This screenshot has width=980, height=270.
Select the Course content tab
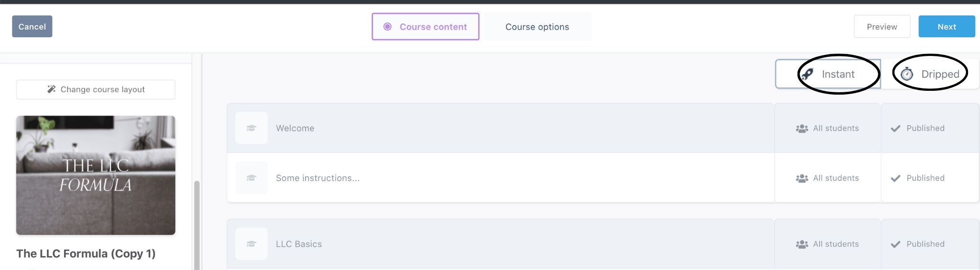coord(425,27)
